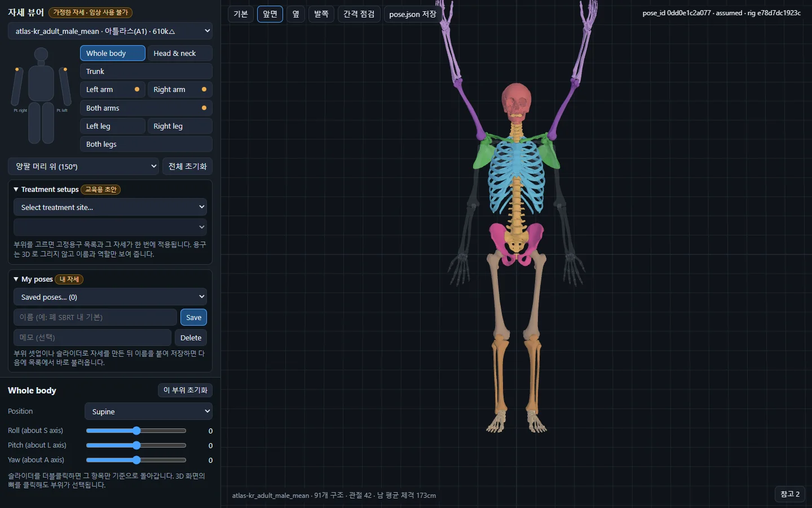Click the Delete pose button

(x=191, y=338)
